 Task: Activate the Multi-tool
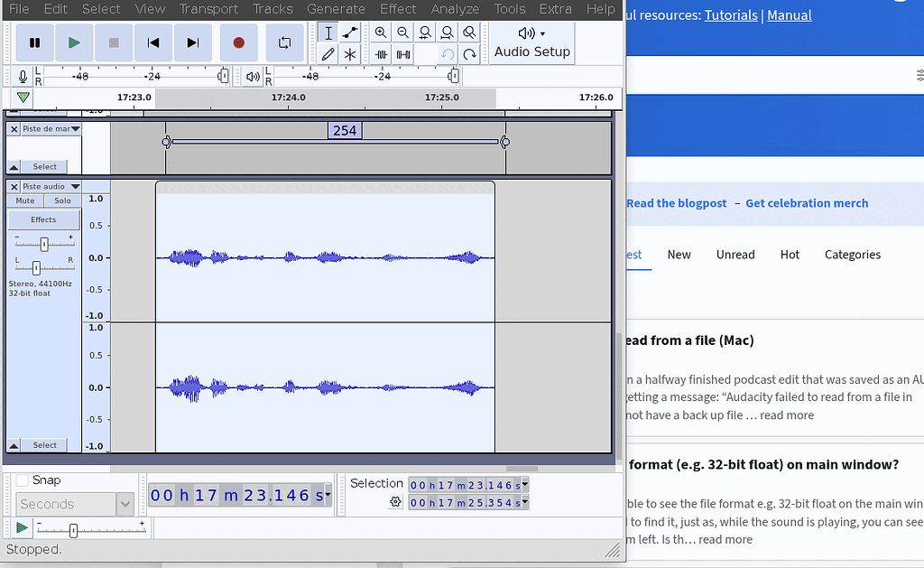pos(350,54)
